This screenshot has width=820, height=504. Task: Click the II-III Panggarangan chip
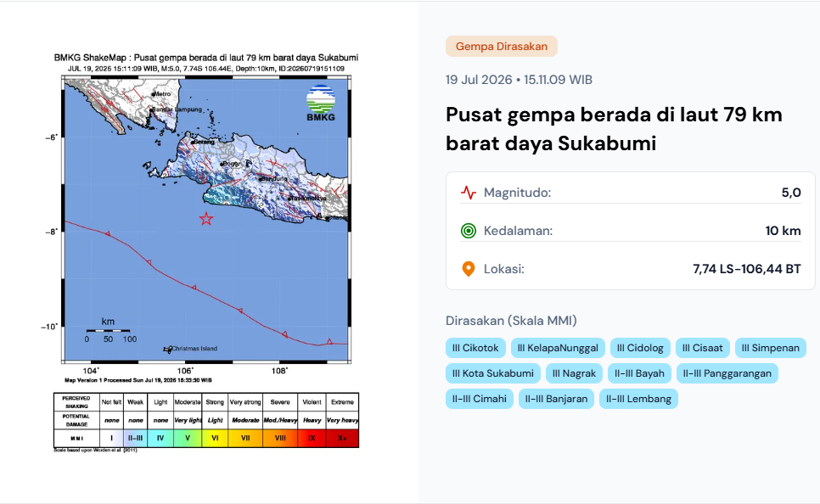point(727,373)
